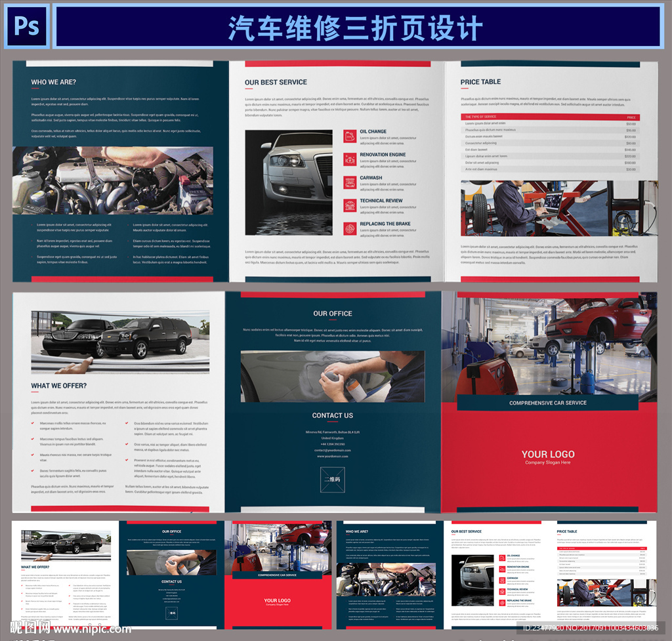Image resolution: width=672 pixels, height=641 pixels.
Task: Click the large Phasellus quis dictum nunc maximus row
Action: (x=551, y=130)
